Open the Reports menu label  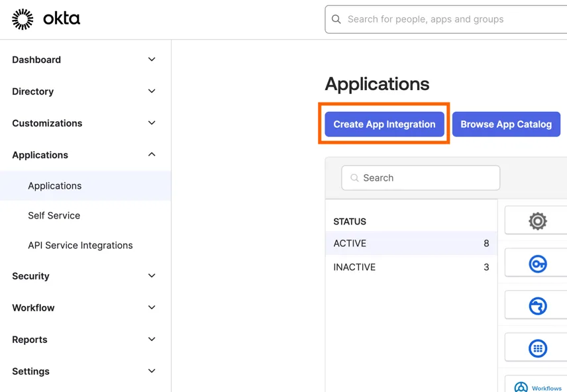tap(30, 340)
